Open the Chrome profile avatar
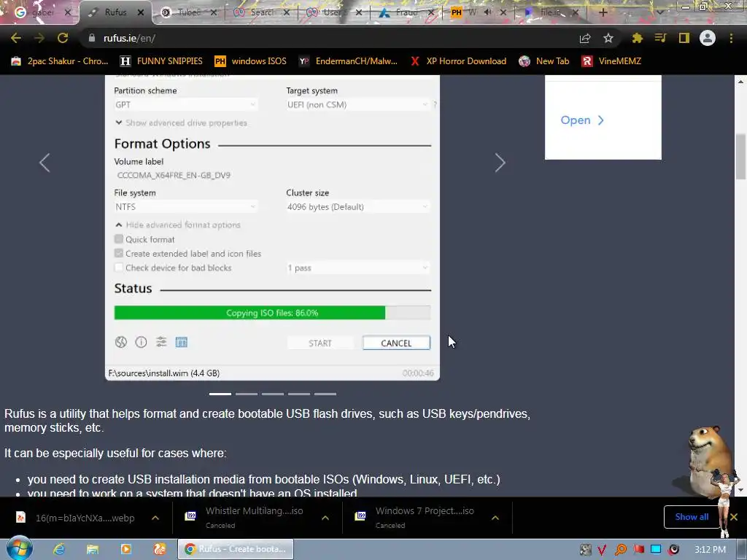 click(708, 38)
